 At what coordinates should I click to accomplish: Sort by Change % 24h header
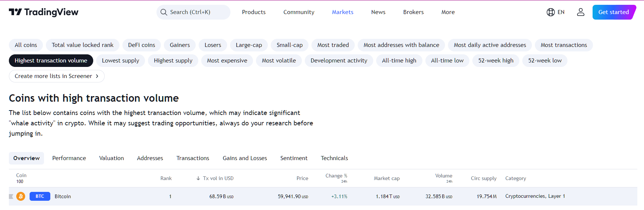(336, 178)
